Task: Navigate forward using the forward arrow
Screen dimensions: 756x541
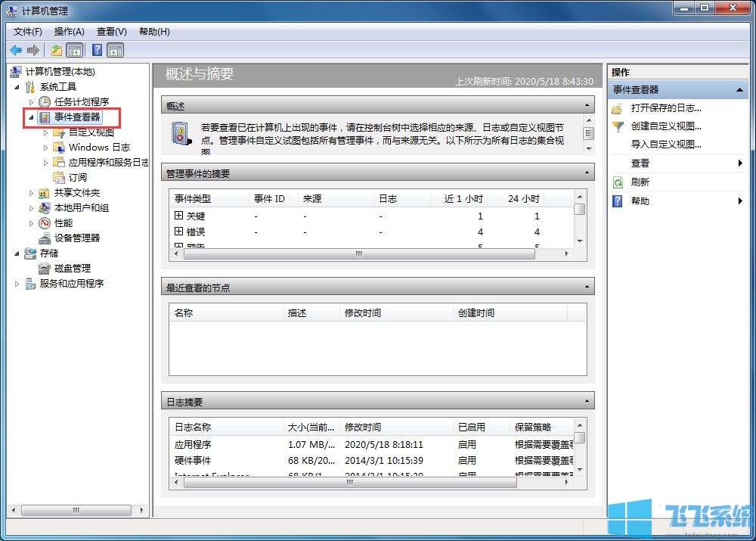Action: pos(33,50)
